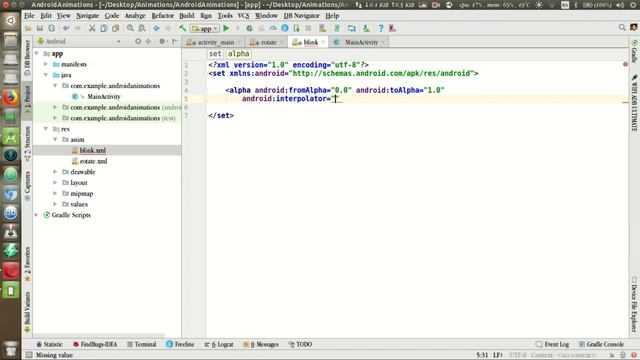Switch to the MainActivity tab

pyautogui.click(x=359, y=42)
